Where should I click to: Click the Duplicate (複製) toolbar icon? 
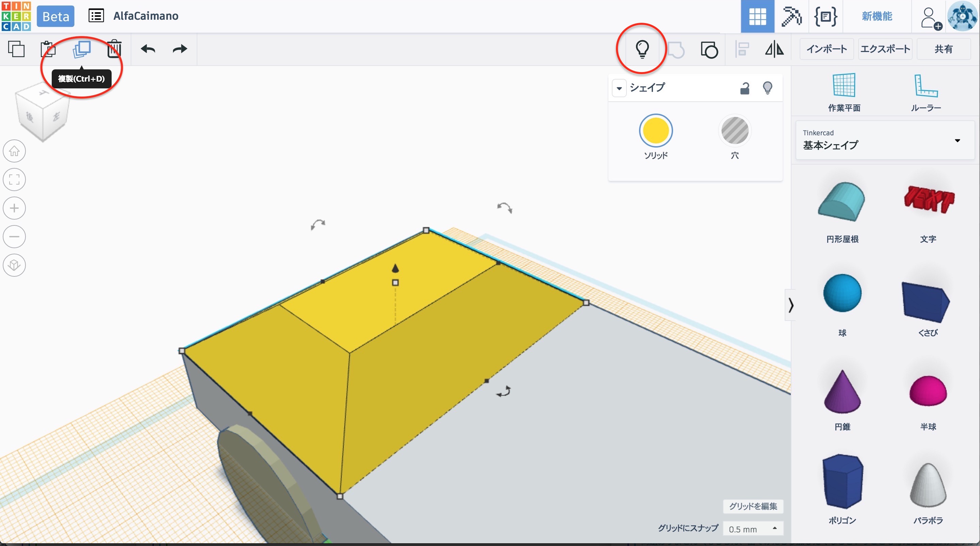coord(81,49)
